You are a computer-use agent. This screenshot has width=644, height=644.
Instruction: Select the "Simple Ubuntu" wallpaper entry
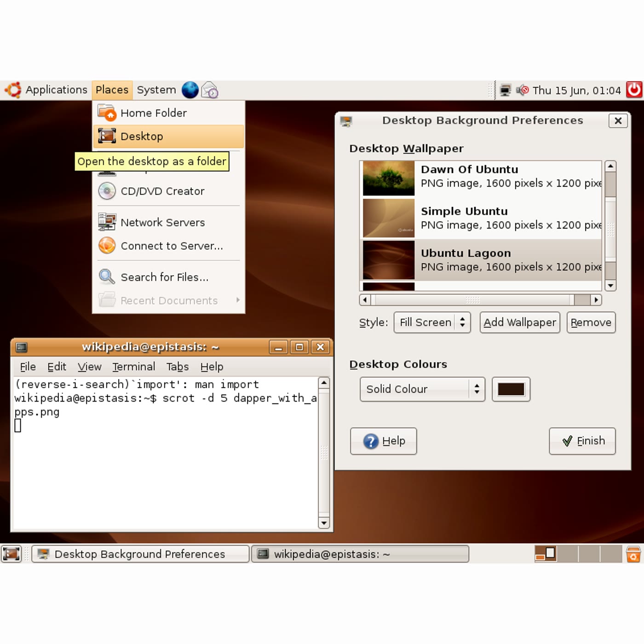click(481, 218)
